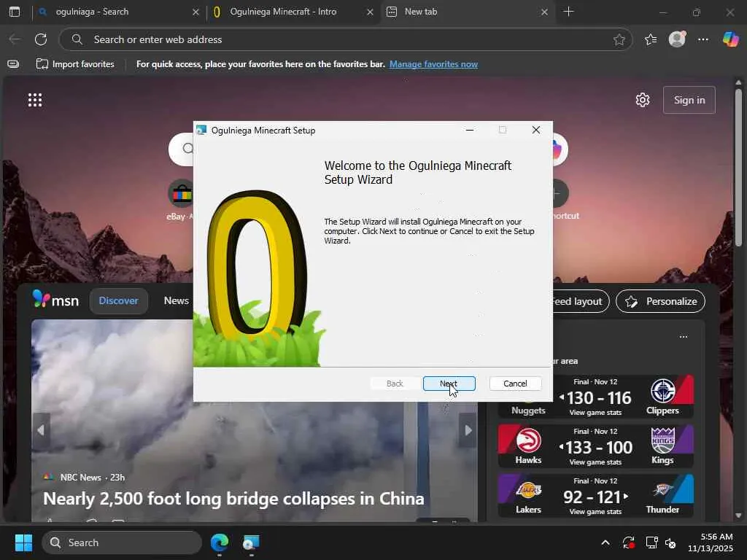Select the Discover feed tab
Screen dimensions: 747x560
click(x=118, y=300)
